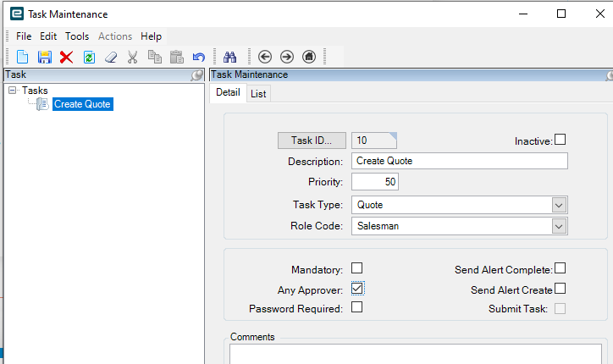Viewport: 613px width, 364px height.
Task: Enable Send Alert Complete checkbox
Action: (x=560, y=268)
